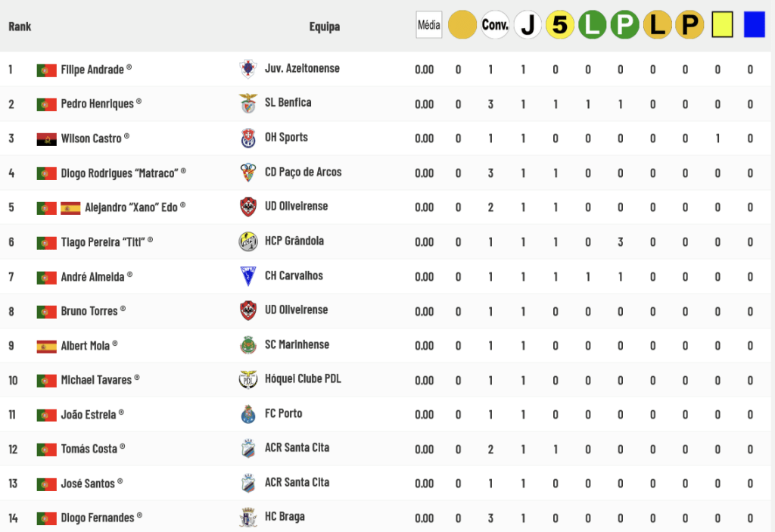The height and width of the screenshot is (532, 775).
Task: Click the FC Porto club logo
Action: tap(248, 415)
